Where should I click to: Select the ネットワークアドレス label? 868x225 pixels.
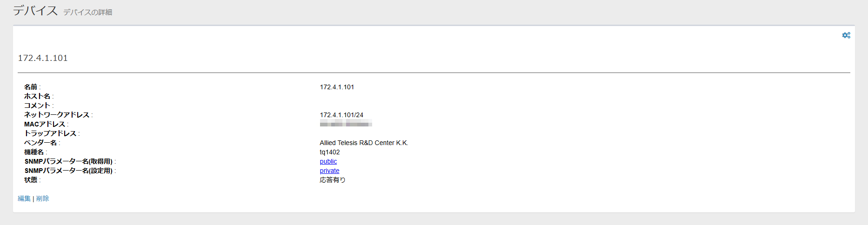[x=57, y=115]
